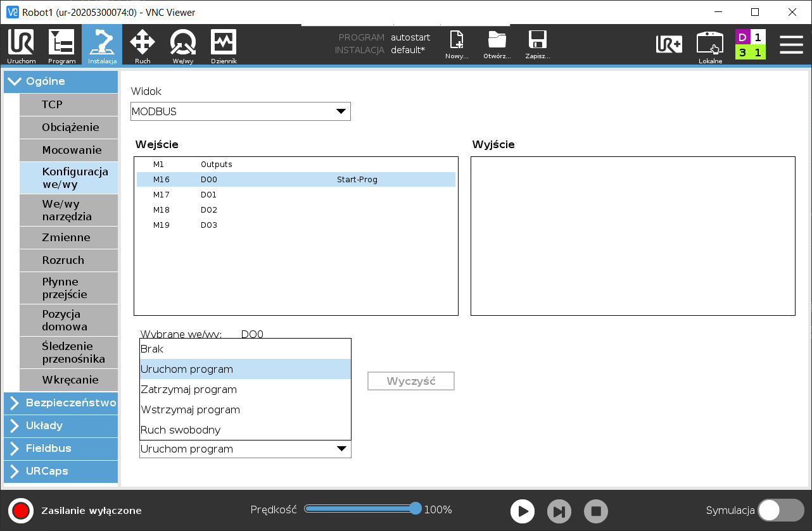Open the Dziennik log tab icon
The height and width of the screenshot is (531, 812).
coord(224,46)
